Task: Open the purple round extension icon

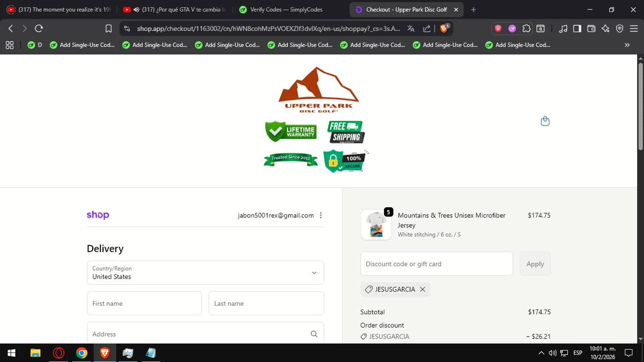Action: click(x=512, y=28)
